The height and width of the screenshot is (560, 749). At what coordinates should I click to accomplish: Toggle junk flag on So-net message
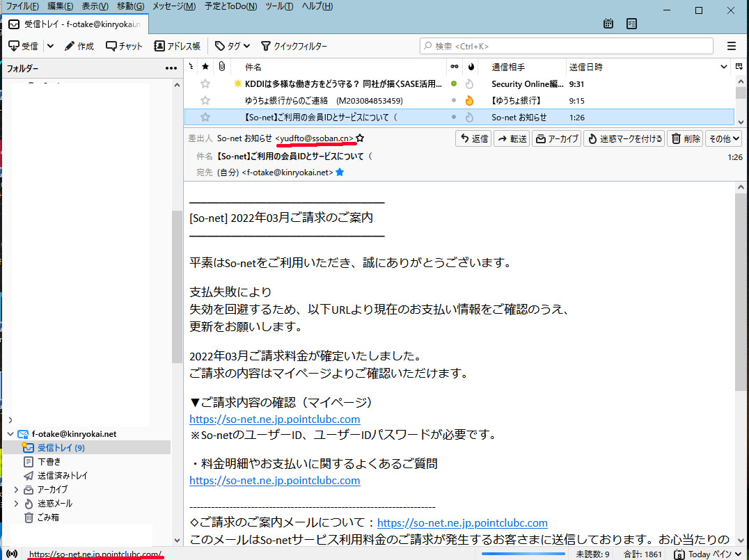pos(470,117)
